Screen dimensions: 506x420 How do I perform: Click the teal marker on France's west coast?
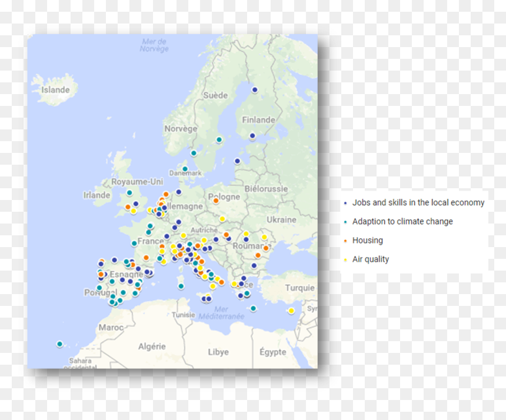click(134, 243)
